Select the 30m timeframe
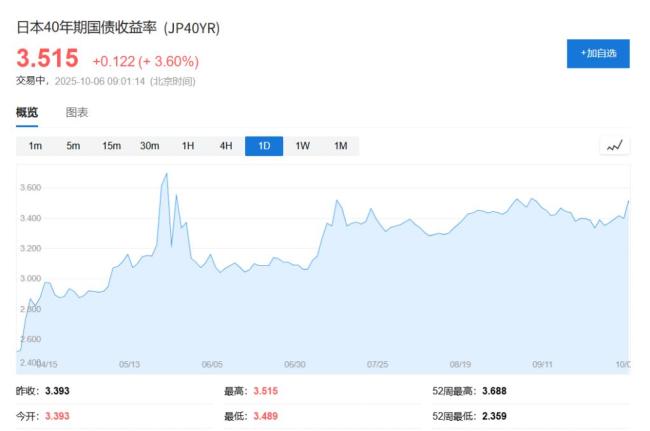Screen dimensions: 650x431 [150, 146]
